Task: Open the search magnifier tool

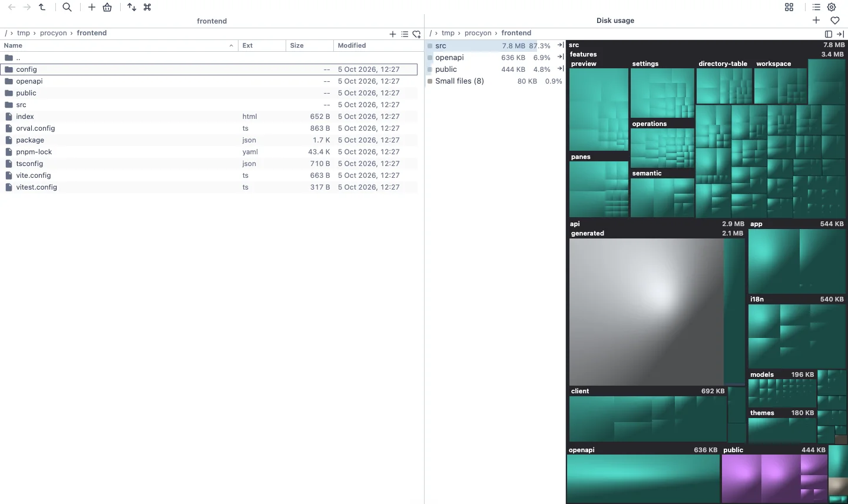Action: click(x=67, y=7)
